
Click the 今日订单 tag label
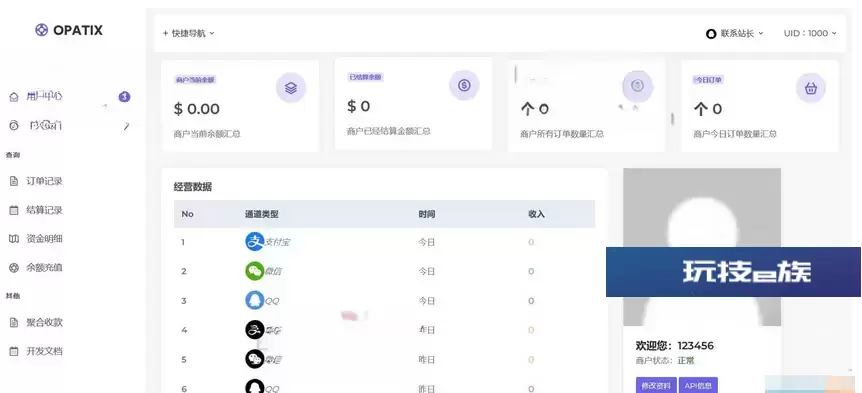708,80
